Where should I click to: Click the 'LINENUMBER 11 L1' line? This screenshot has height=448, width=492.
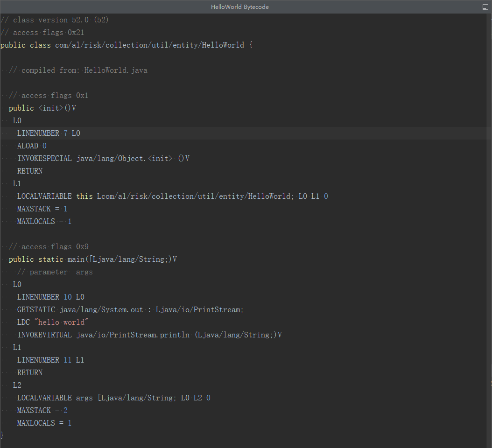(x=50, y=360)
